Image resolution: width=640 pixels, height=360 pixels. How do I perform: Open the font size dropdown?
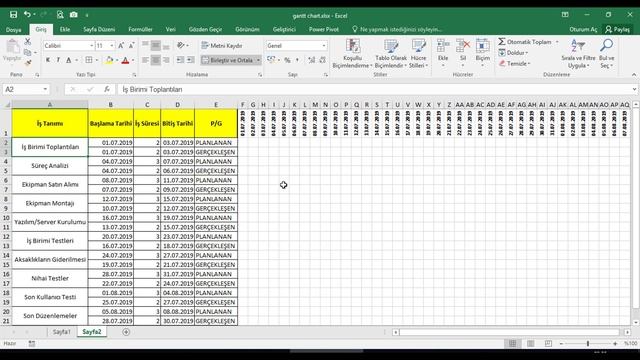[112, 46]
